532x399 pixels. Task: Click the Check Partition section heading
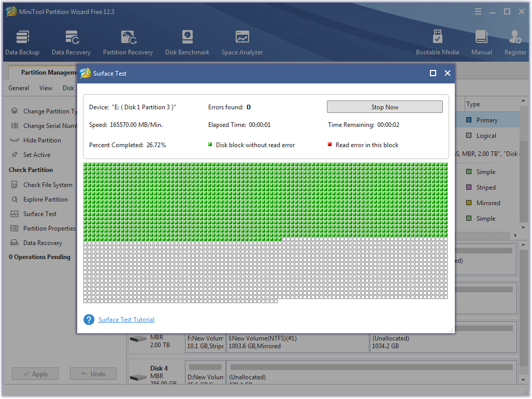[x=31, y=170]
